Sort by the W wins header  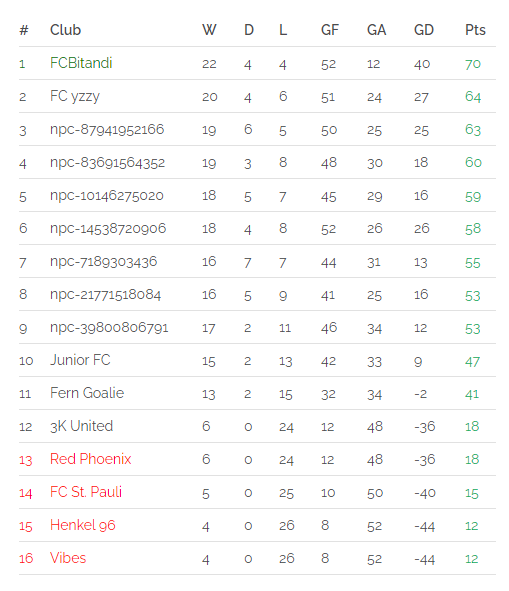coord(209,30)
